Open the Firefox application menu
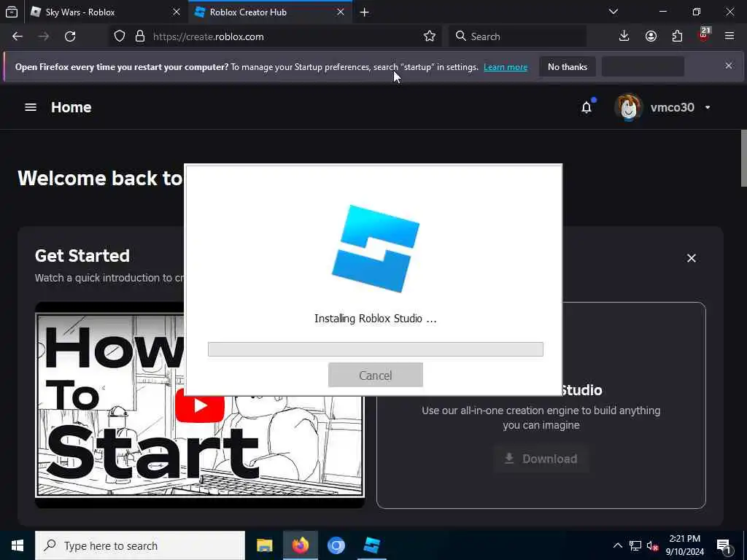 pos(729,36)
